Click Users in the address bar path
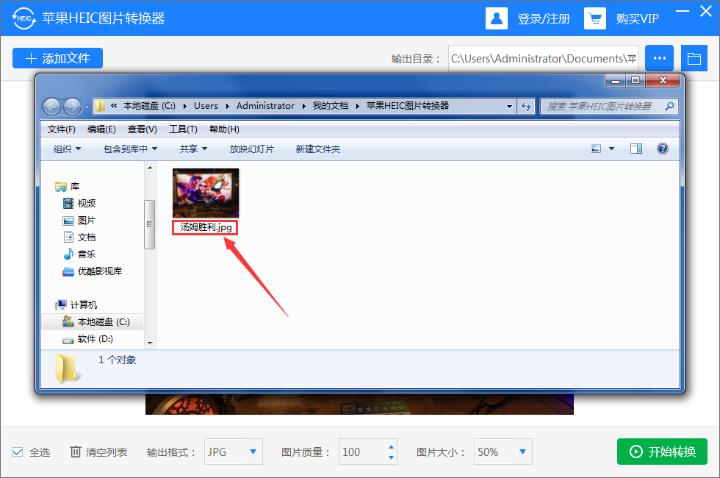This screenshot has height=478, width=720. [x=206, y=106]
